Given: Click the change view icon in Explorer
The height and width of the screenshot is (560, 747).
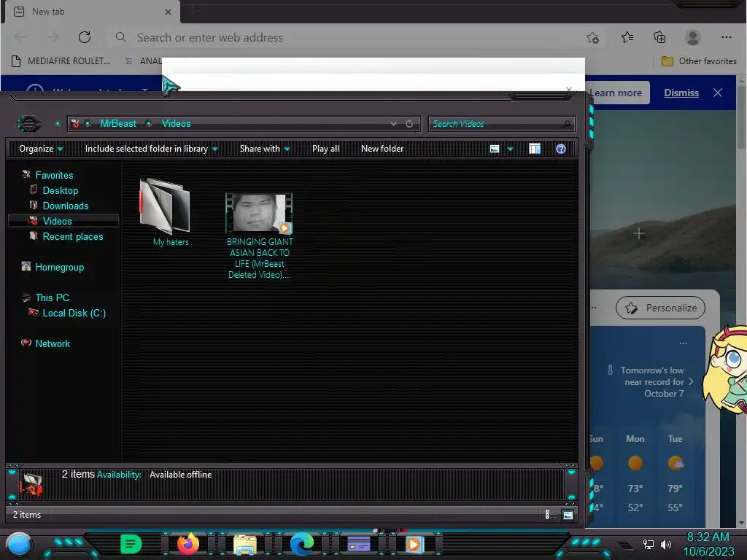Looking at the screenshot, I should pos(495,149).
